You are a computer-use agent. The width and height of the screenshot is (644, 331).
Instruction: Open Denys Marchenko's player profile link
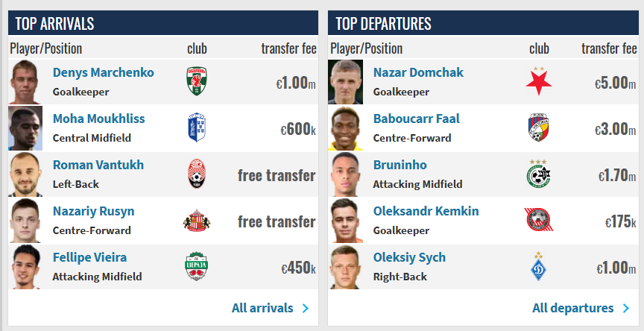104,73
